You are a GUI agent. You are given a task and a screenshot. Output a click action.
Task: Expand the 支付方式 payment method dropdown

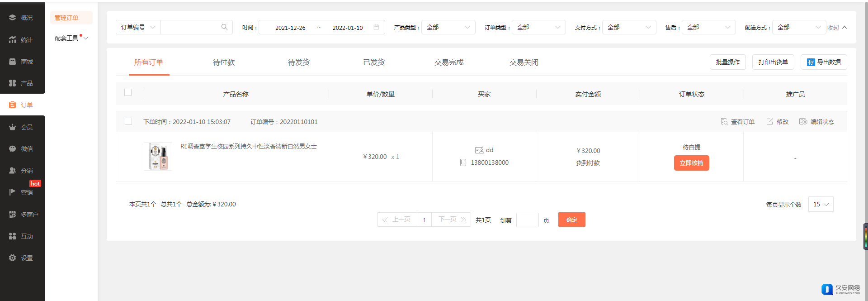coord(629,27)
